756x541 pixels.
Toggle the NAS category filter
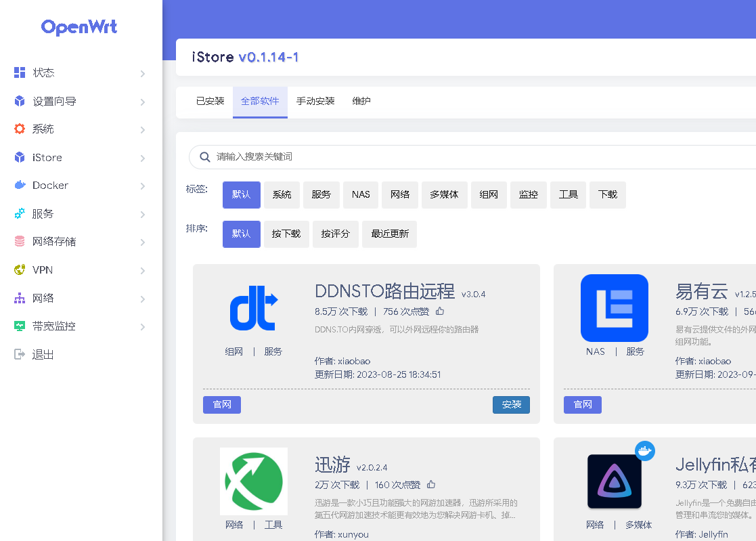361,194
